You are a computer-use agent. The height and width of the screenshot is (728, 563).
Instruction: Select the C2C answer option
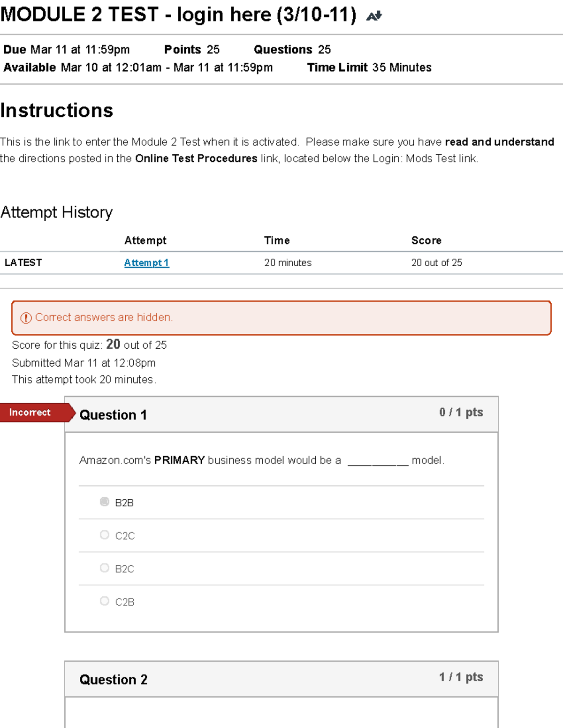[104, 534]
